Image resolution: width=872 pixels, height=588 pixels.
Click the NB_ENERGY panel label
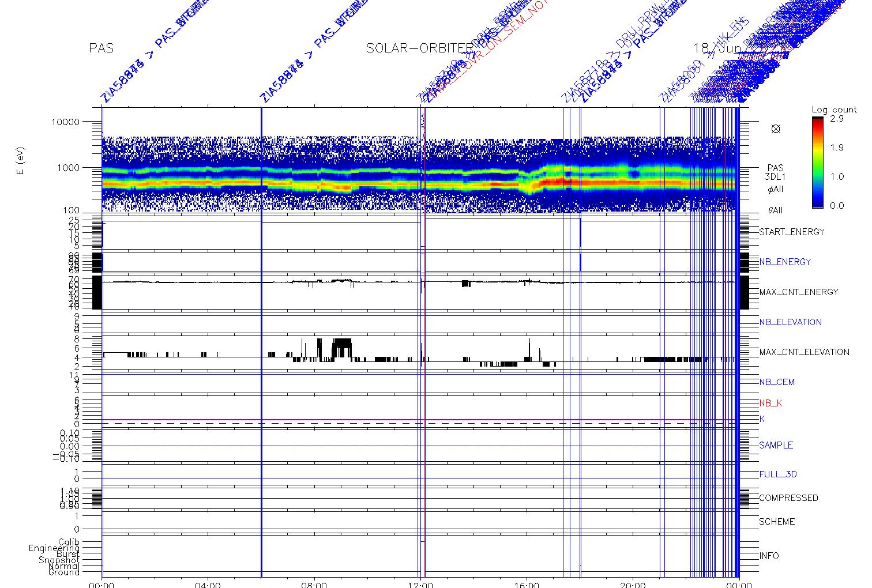[x=785, y=262]
